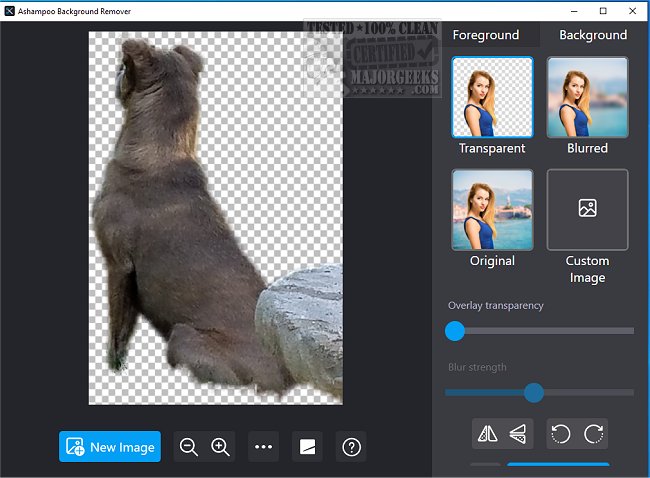The width and height of the screenshot is (650, 478).
Task: Switch to the Foreground tab
Action: click(x=486, y=35)
